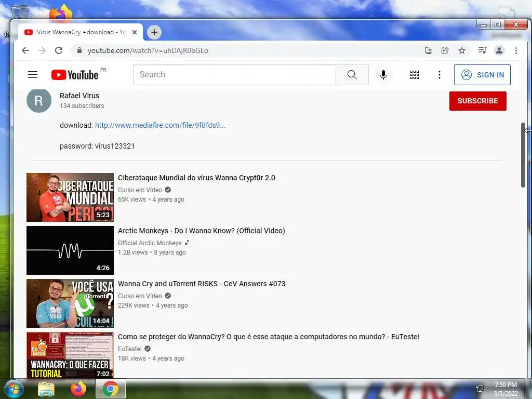Click the forward navigation arrow
The height and width of the screenshot is (399, 532).
click(x=42, y=50)
